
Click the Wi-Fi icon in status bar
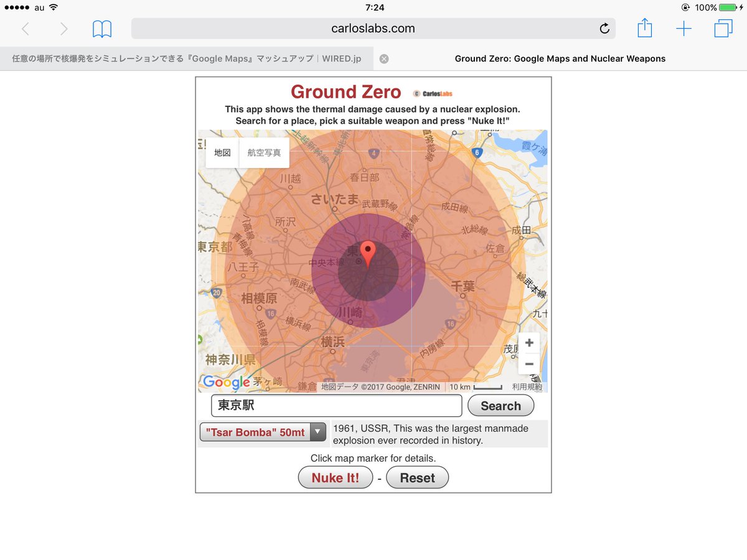[x=54, y=7]
